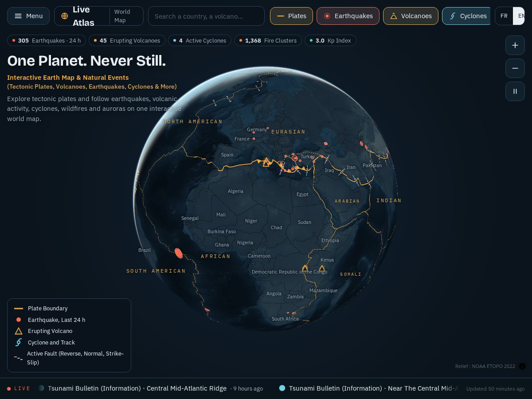Click the circled earthquake marker near Turkey
The height and width of the screenshot is (399, 532).
pos(294,158)
